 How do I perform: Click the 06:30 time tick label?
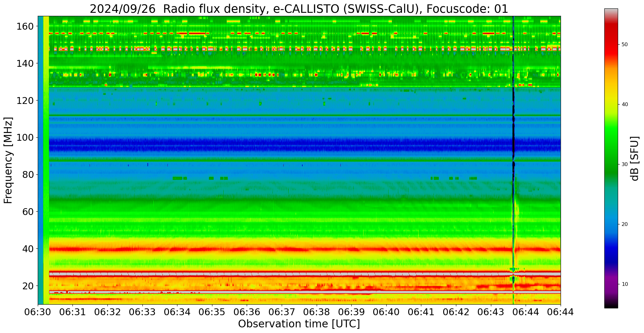[38, 312]
